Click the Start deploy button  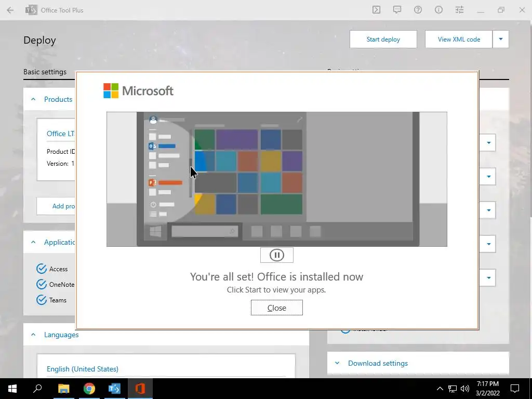pos(383,39)
